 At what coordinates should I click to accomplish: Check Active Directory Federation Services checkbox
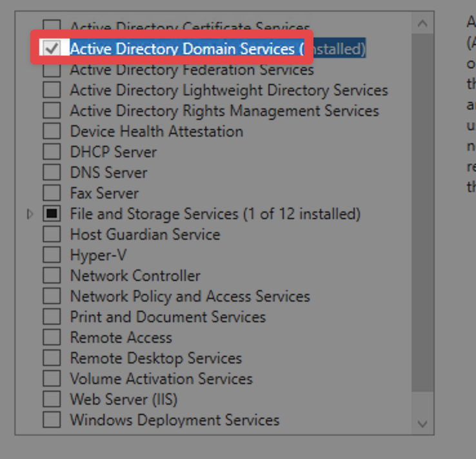point(52,70)
